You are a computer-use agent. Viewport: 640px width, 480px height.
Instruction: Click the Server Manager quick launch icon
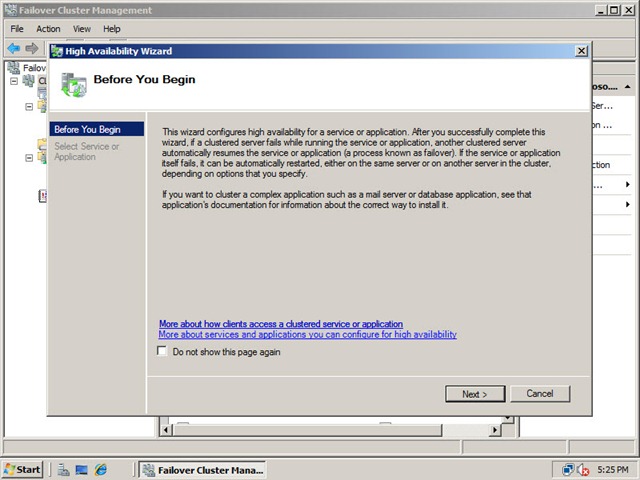[x=63, y=470]
